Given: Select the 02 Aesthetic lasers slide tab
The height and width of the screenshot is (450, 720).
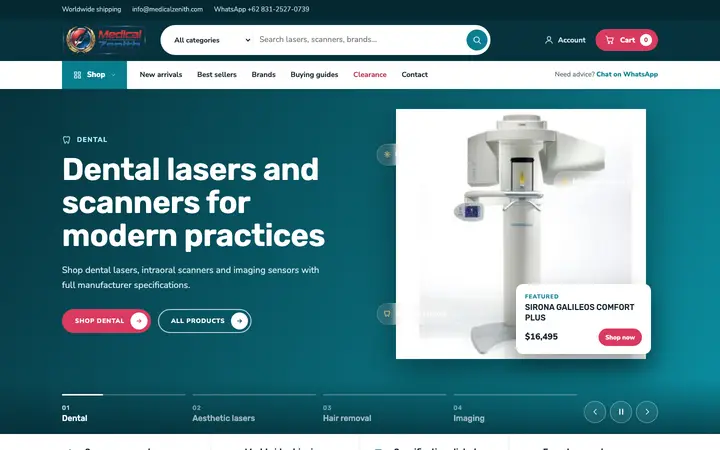Looking at the screenshot, I should (x=254, y=409).
